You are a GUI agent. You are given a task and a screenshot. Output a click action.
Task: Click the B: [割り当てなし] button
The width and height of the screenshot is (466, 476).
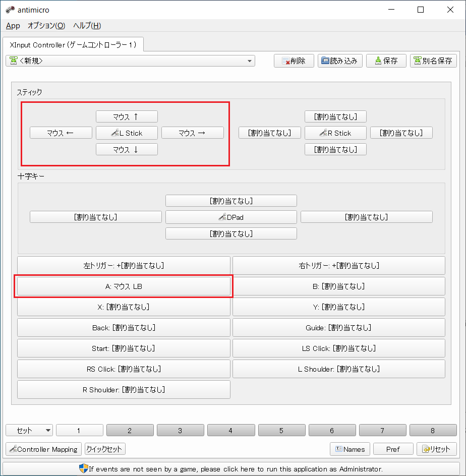point(339,286)
